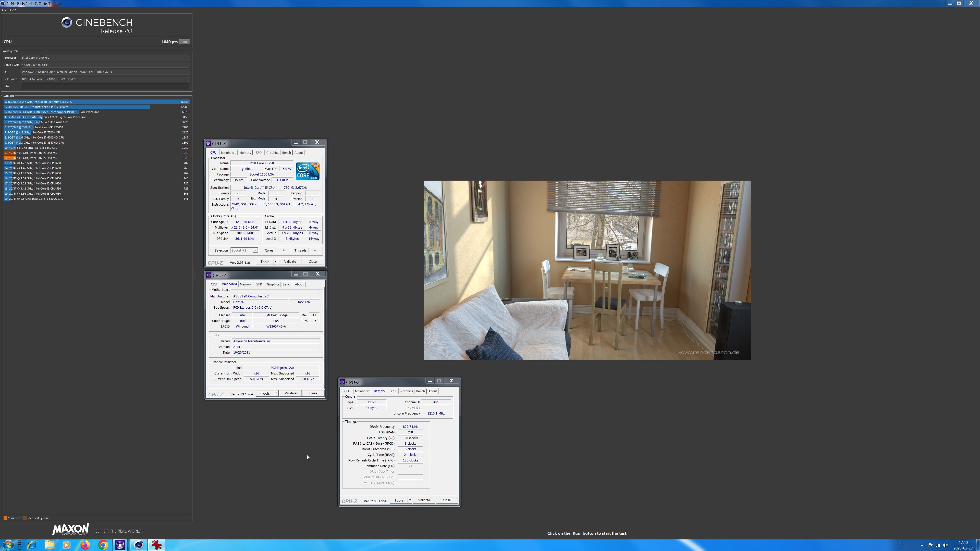
Task: Click MAXON logo at bottom
Action: tap(70, 529)
